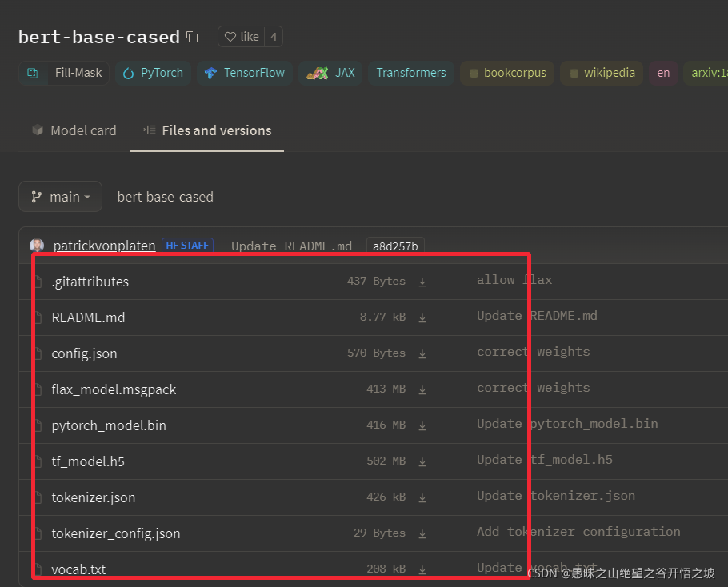Download the pytorch_model.bin file
728x587 pixels.
tap(422, 425)
